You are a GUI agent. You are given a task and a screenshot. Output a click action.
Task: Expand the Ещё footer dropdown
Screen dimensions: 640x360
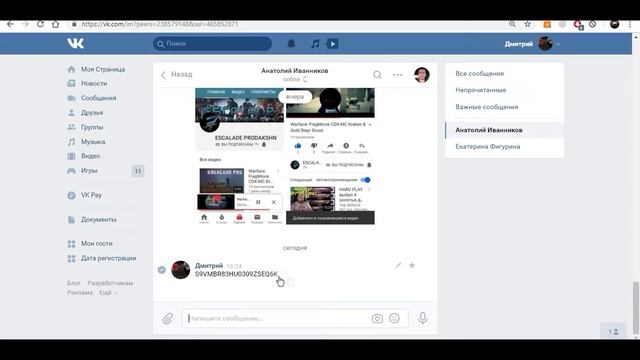tap(108, 292)
